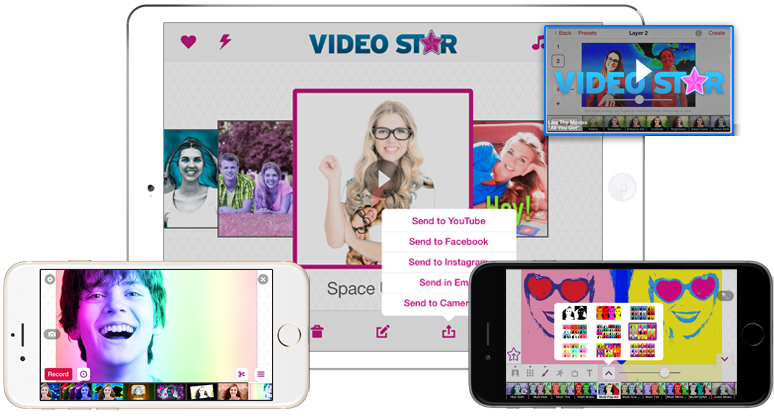Select the sepia effect thumbnail
Viewport: 774px width, 420px height.
point(232,391)
